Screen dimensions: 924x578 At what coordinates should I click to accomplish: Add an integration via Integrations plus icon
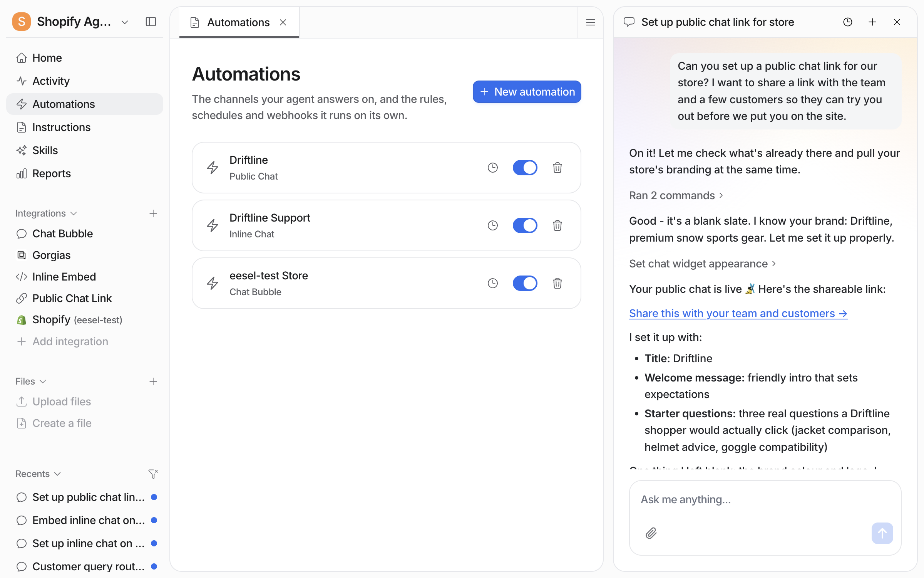tap(153, 213)
